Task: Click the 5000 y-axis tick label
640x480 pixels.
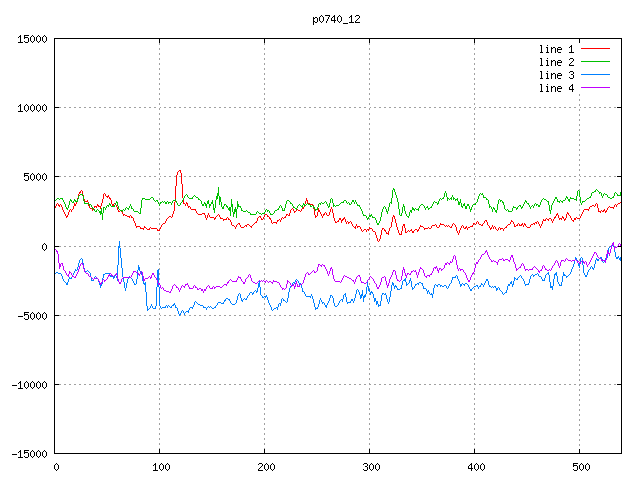Action: point(34,177)
